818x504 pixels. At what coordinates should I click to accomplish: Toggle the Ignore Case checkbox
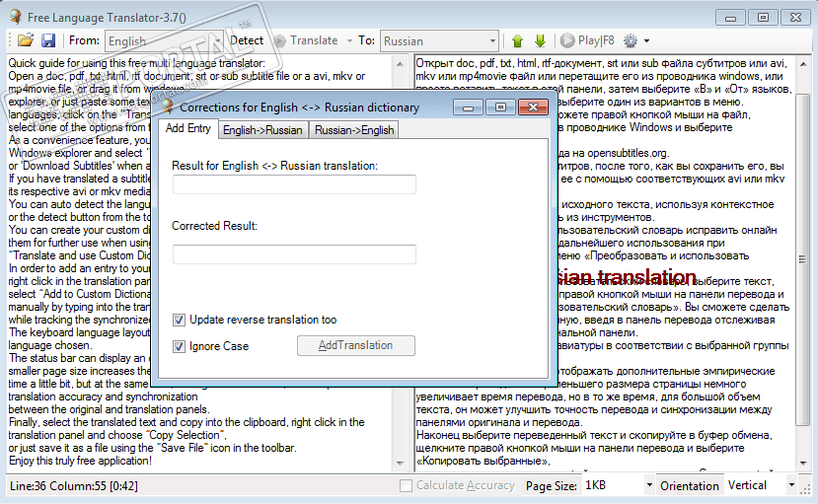[x=179, y=346]
